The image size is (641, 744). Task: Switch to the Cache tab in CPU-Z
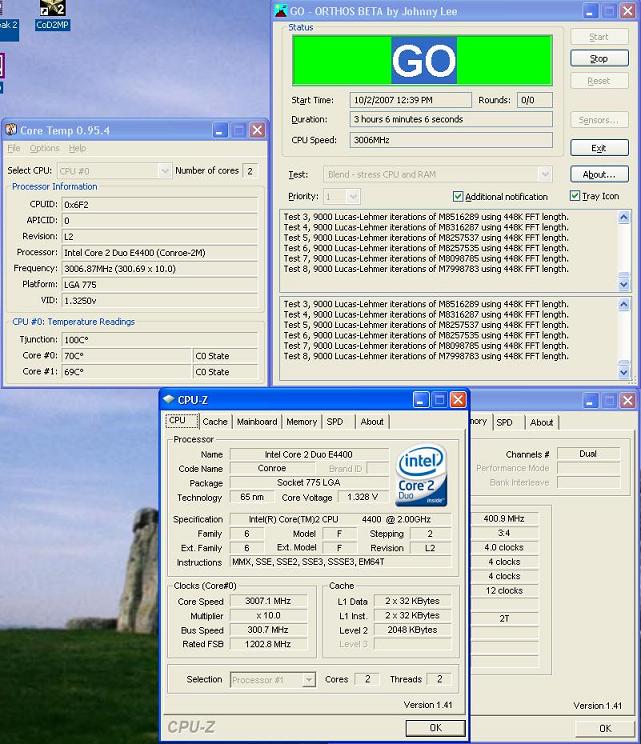pyautogui.click(x=215, y=421)
